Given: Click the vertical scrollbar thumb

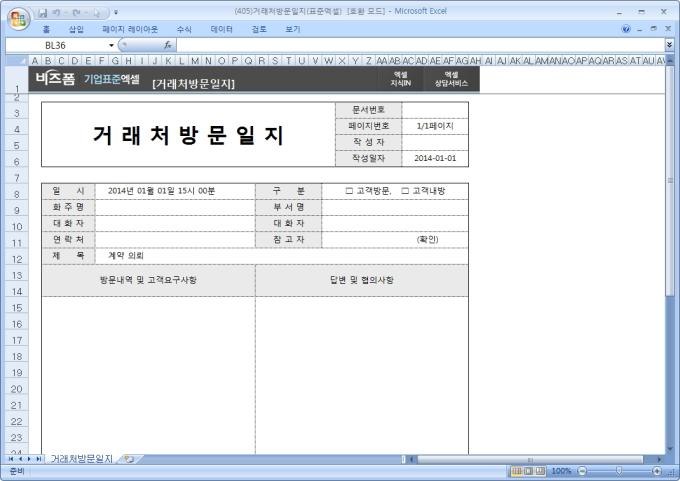Looking at the screenshot, I should (670, 180).
